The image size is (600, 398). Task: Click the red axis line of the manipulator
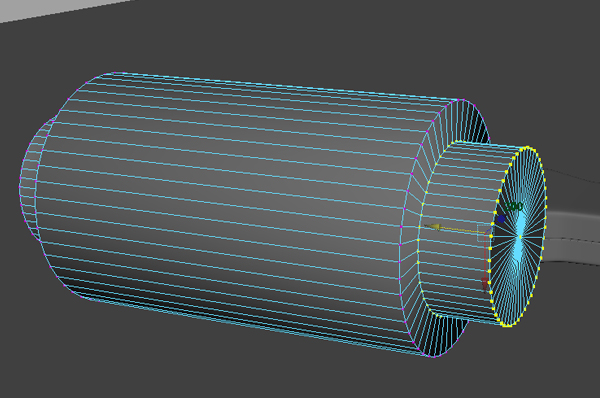[485, 257]
